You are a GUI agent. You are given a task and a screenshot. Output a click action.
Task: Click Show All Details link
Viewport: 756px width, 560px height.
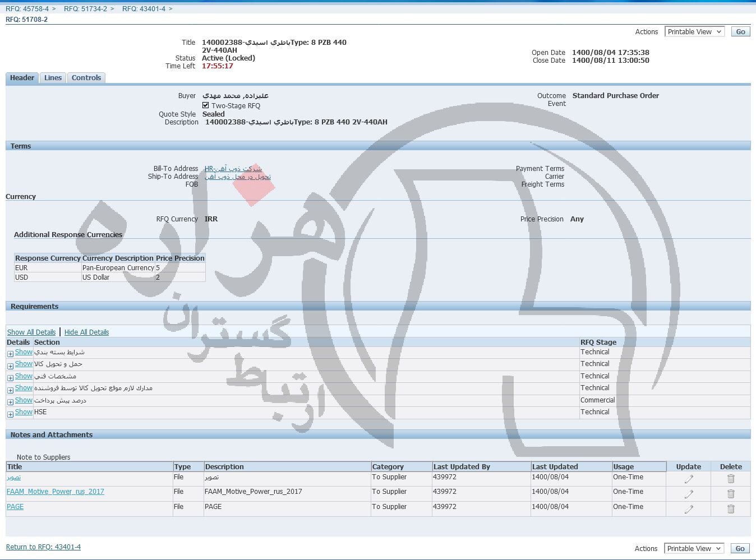pos(31,332)
